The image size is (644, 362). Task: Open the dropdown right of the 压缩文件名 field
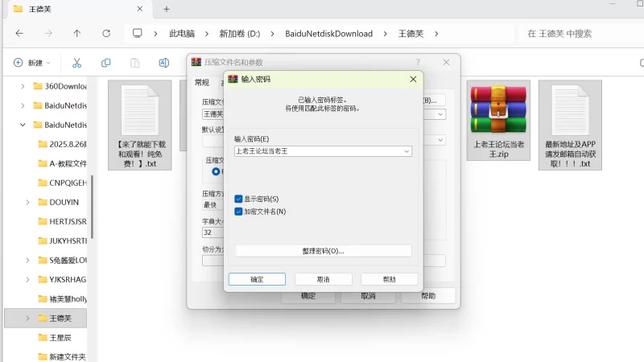tap(440, 114)
